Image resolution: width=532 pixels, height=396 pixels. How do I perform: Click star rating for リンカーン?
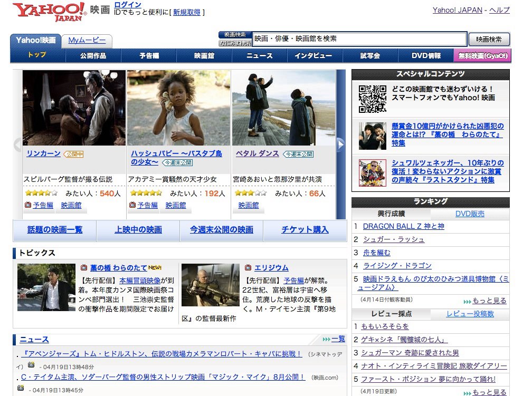[x=41, y=193]
